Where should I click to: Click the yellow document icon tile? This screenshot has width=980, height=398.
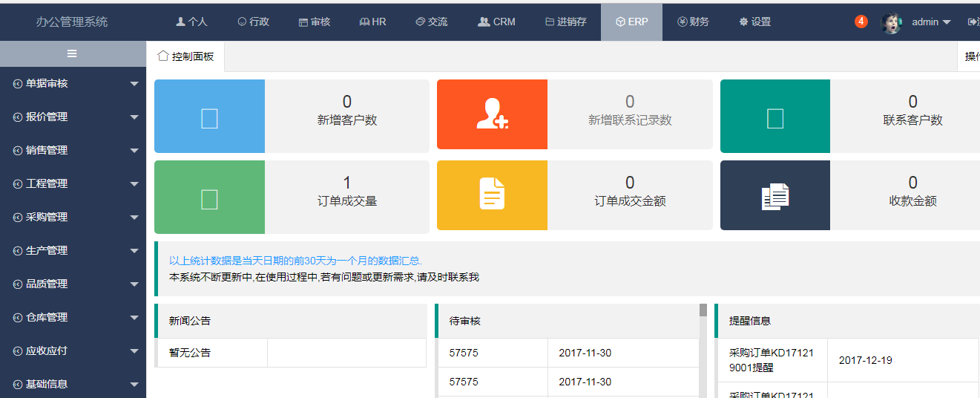tap(492, 196)
